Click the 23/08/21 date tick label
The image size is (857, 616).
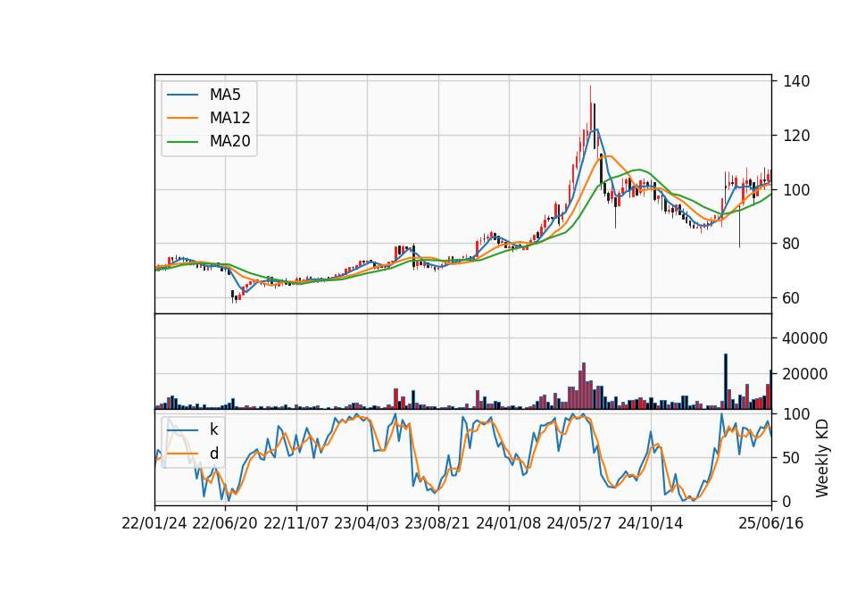[x=437, y=524]
